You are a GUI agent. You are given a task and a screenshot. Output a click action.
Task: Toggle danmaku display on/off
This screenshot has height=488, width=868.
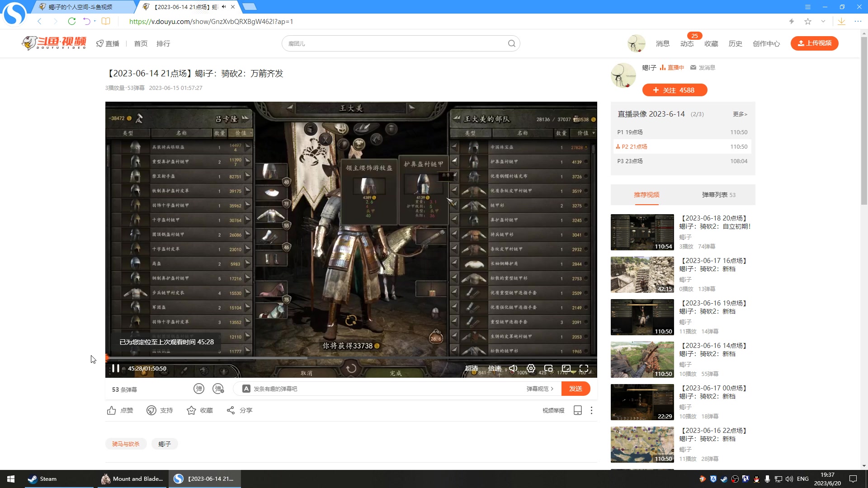coord(199,389)
